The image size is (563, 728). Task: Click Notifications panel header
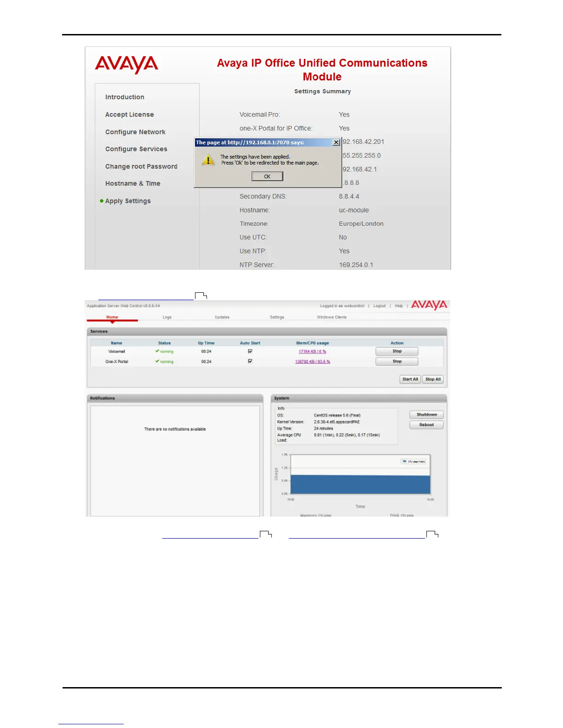(175, 398)
